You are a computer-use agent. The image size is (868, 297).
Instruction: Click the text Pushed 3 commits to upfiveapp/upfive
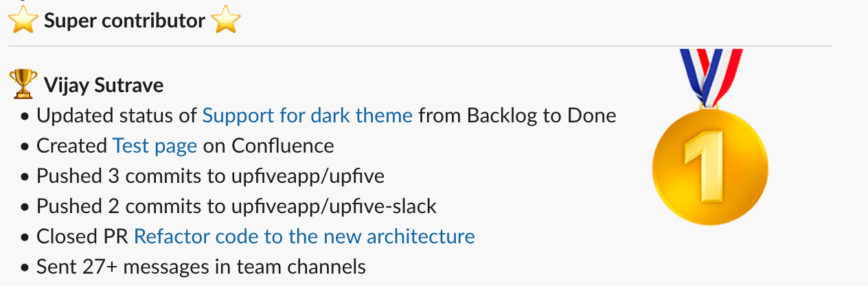pos(210,176)
